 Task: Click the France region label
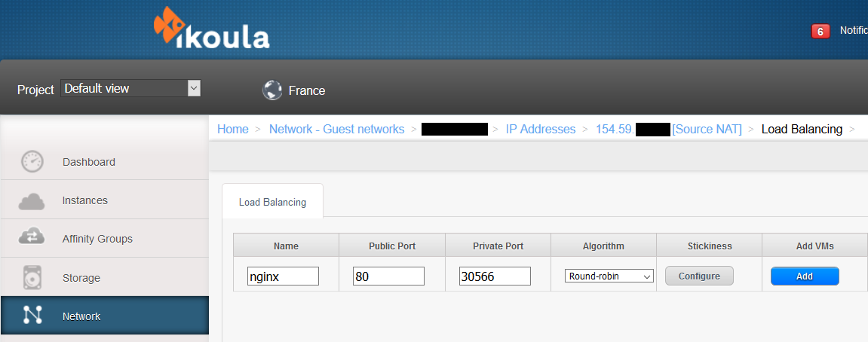[307, 90]
